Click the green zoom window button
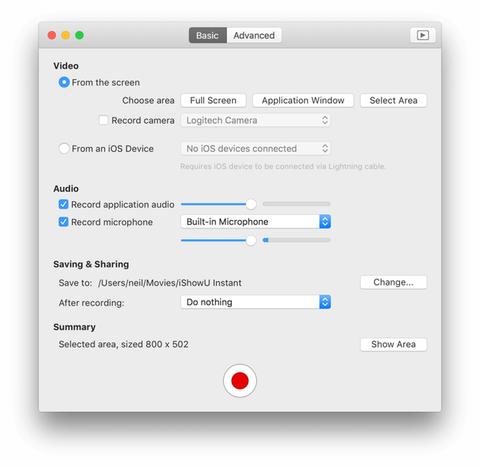 (x=79, y=35)
